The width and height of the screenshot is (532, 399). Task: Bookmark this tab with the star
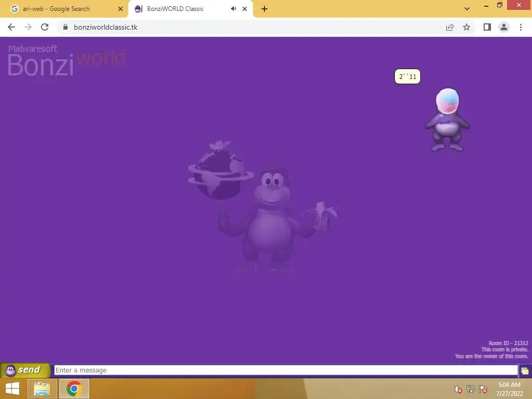pyautogui.click(x=467, y=27)
